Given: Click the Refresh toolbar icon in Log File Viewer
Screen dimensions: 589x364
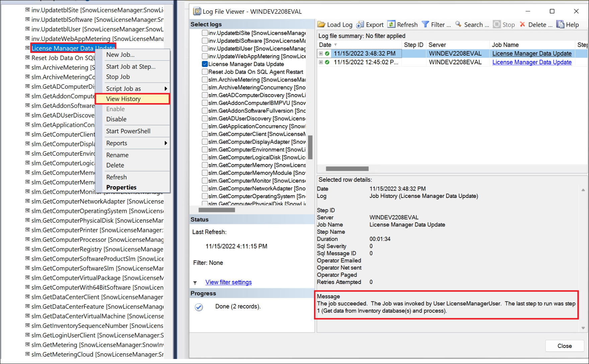Looking at the screenshot, I should click(x=391, y=24).
